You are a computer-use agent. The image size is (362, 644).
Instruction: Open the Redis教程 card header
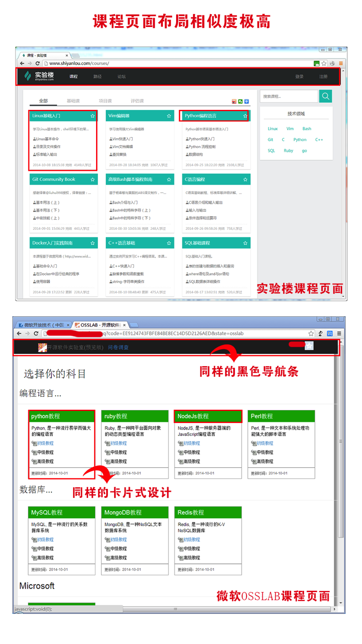tap(208, 512)
